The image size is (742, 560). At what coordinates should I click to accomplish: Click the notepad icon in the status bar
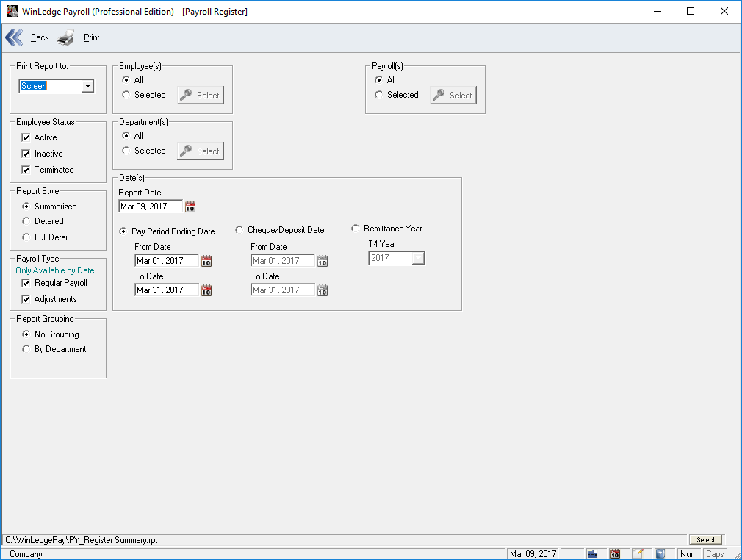(638, 554)
